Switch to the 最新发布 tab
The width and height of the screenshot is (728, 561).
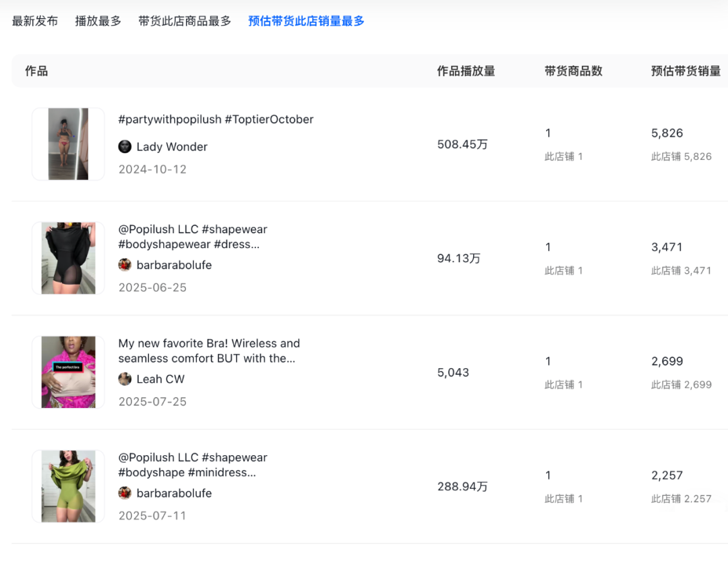(x=35, y=21)
